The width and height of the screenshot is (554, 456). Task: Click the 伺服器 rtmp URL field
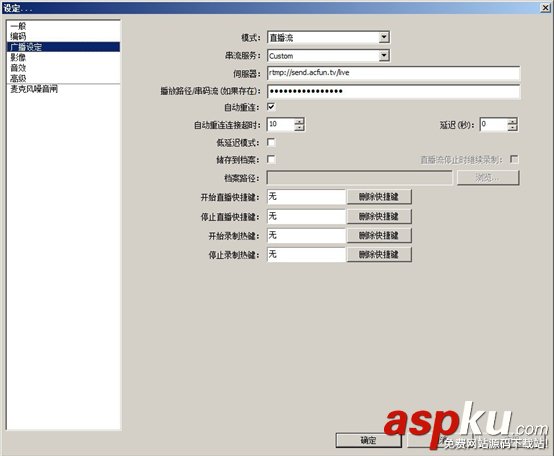[393, 73]
